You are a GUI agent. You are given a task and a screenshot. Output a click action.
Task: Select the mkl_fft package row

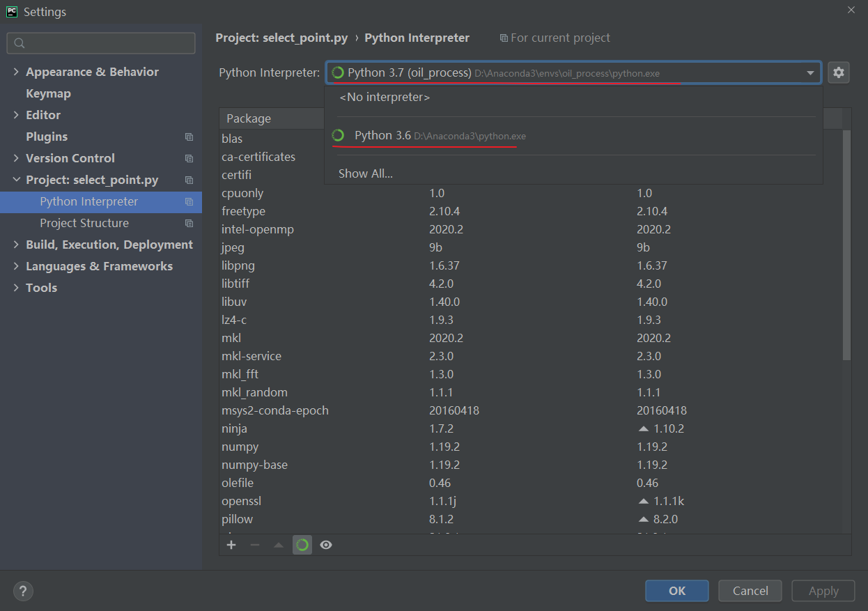[531, 374]
